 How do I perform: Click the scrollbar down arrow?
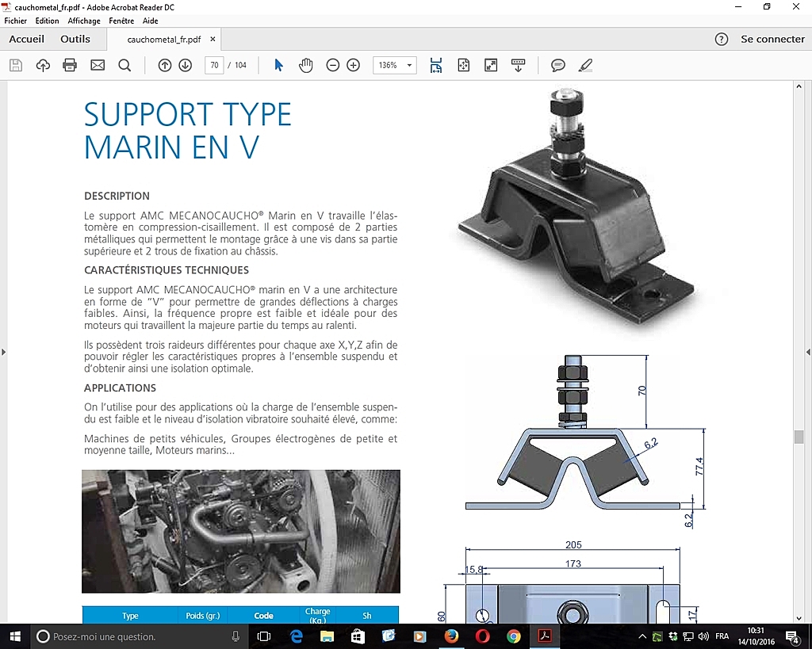coord(799,618)
